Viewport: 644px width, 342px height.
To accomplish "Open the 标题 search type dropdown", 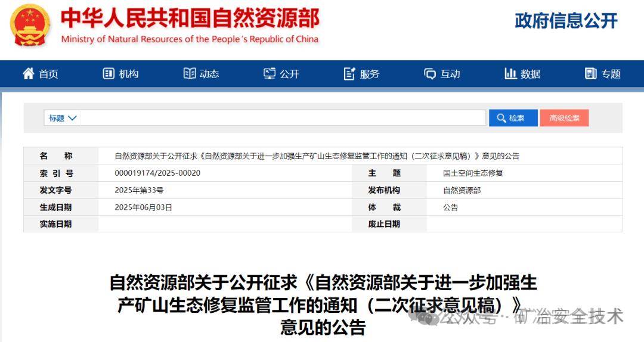I will (x=63, y=118).
